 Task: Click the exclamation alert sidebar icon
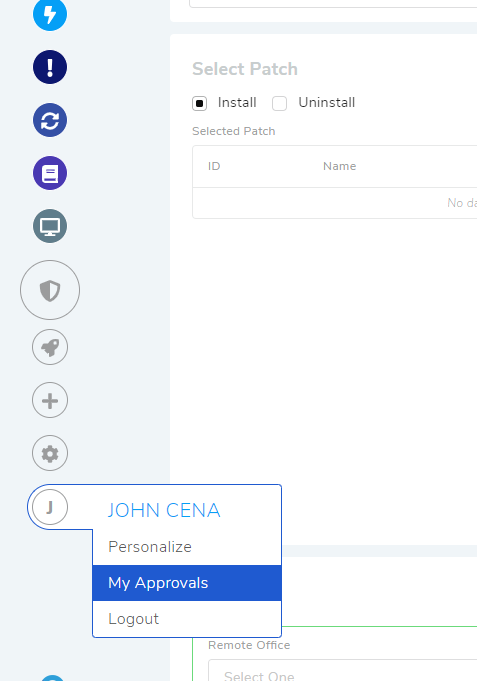point(50,67)
